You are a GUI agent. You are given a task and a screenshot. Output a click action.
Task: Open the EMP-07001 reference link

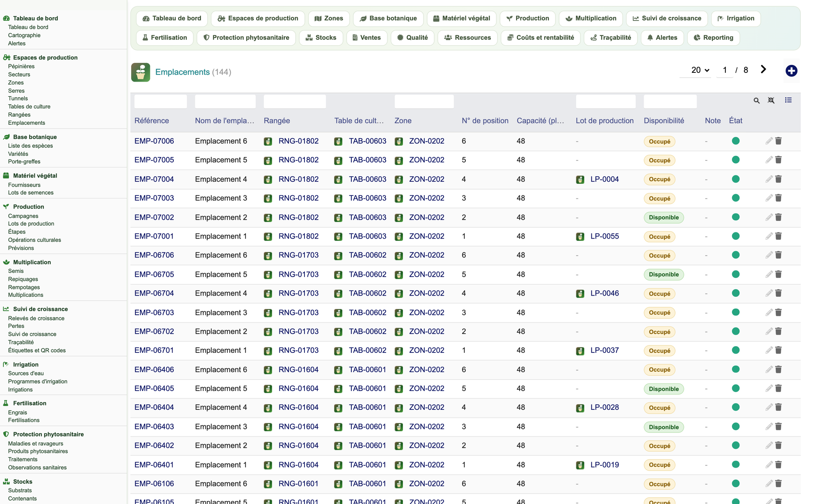154,236
